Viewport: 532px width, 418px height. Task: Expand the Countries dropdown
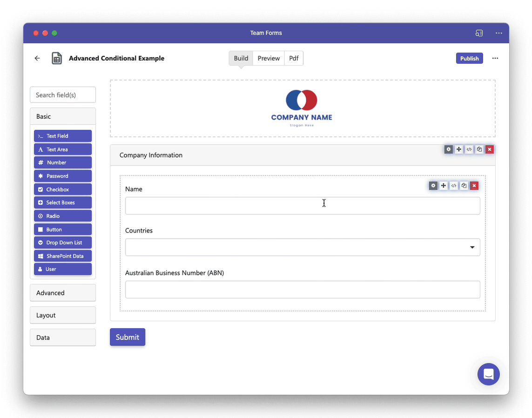pos(302,247)
